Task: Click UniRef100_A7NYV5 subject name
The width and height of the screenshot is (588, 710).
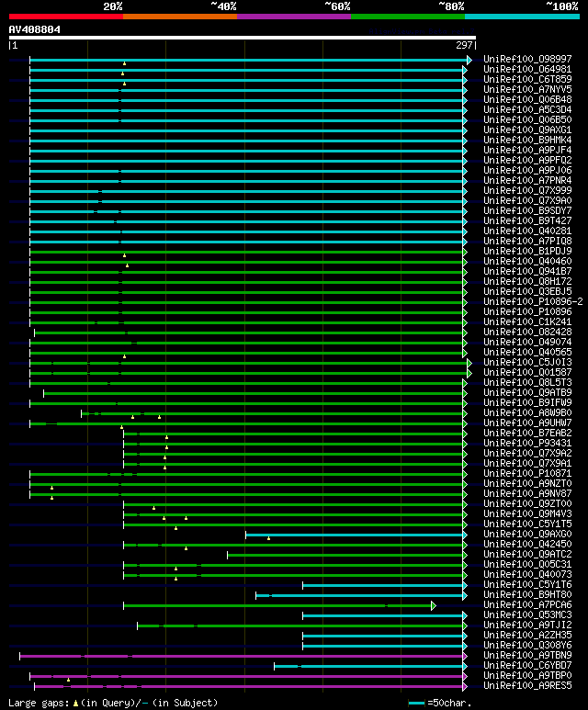Action: click(527, 90)
